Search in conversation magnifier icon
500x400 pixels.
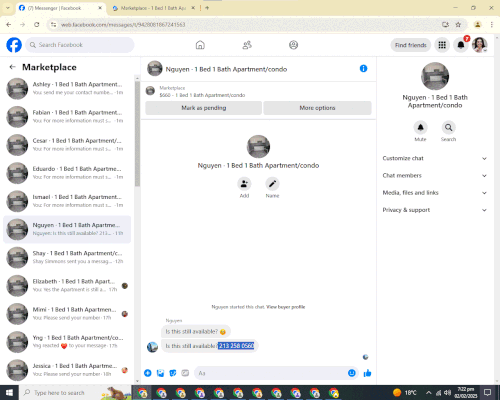coord(448,127)
